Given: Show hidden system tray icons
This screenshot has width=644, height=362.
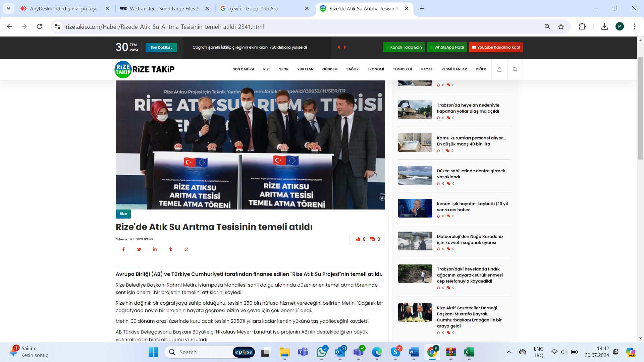Looking at the screenshot, I should point(509,352).
